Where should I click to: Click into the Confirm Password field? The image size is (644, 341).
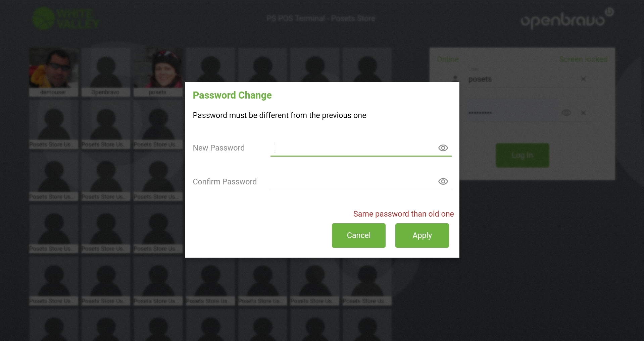352,182
